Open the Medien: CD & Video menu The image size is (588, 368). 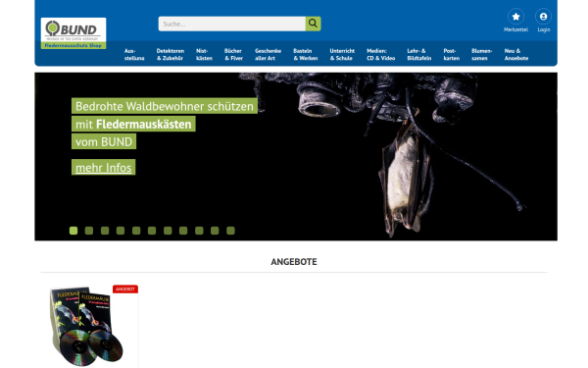380,54
